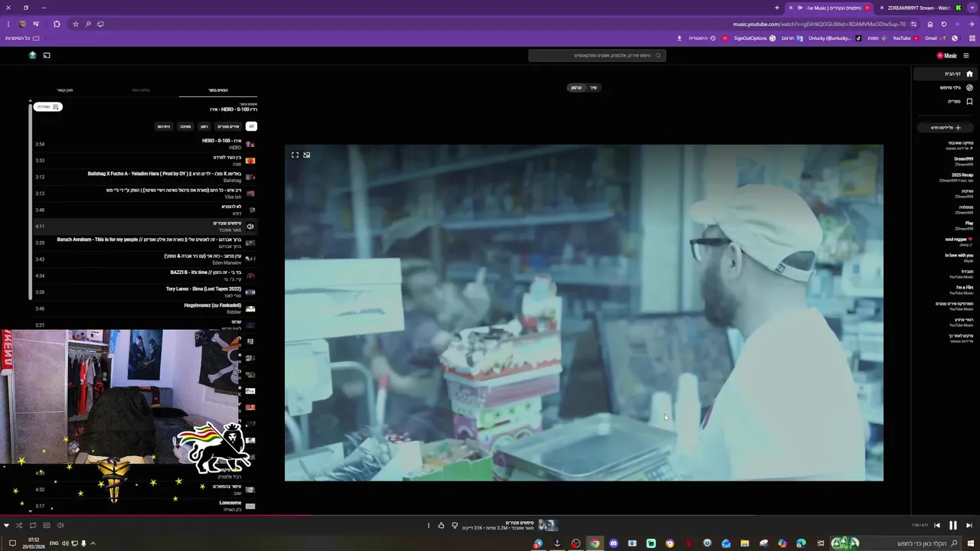Like the current song (thumbs up)
The height and width of the screenshot is (551, 980).
click(x=441, y=525)
